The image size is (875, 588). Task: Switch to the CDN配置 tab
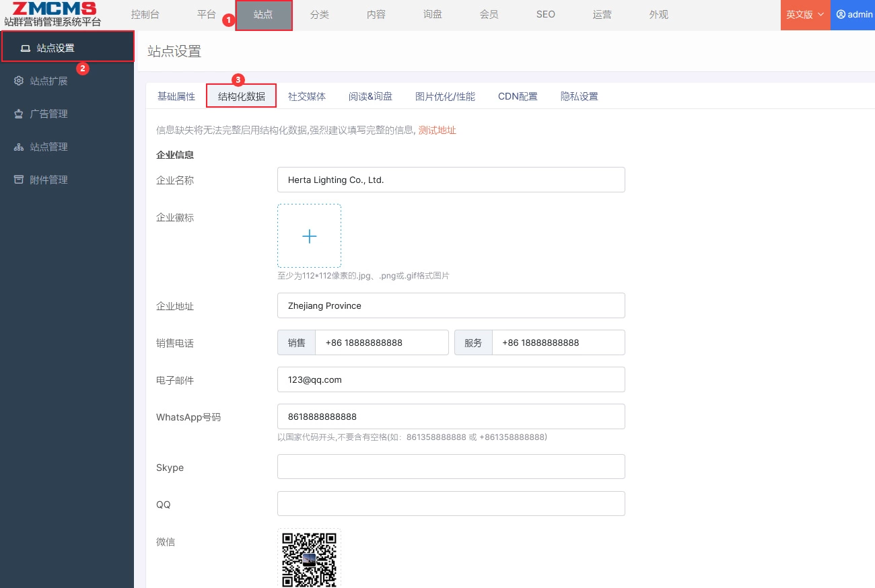pyautogui.click(x=518, y=96)
